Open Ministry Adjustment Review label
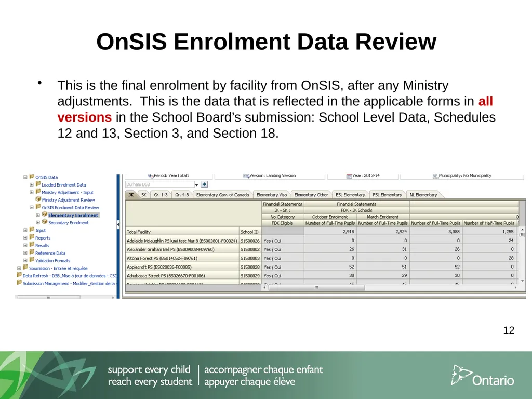This screenshot has width=532, height=399. point(68,200)
